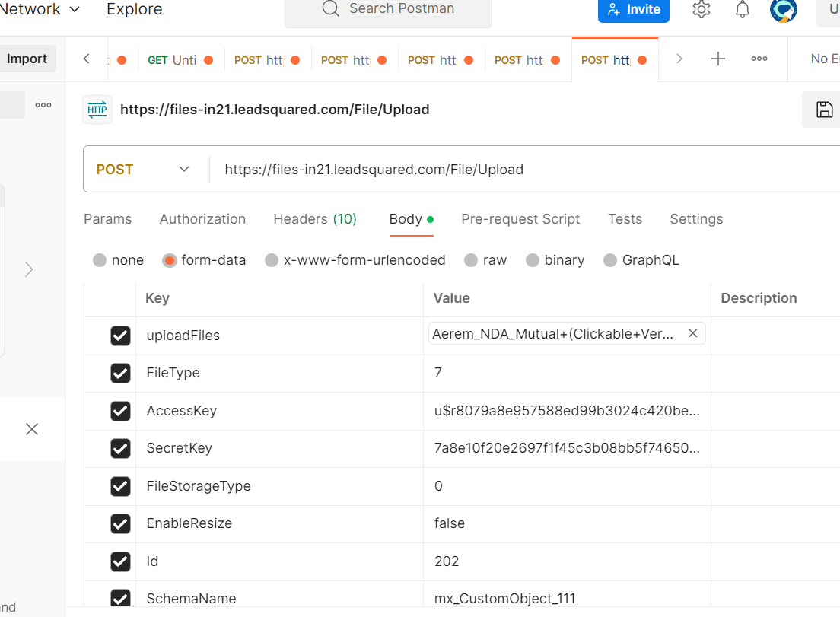
Task: Save the request with the disk icon
Action: 824,110
